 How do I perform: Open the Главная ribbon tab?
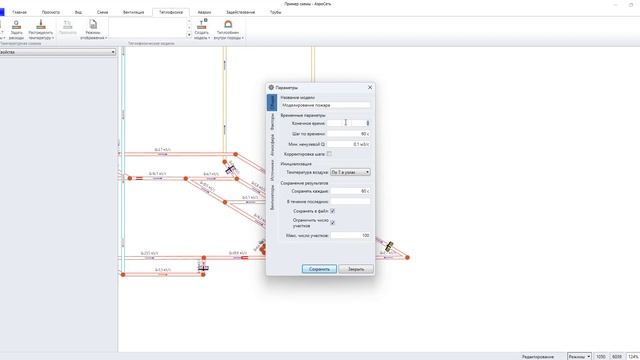coord(19,12)
